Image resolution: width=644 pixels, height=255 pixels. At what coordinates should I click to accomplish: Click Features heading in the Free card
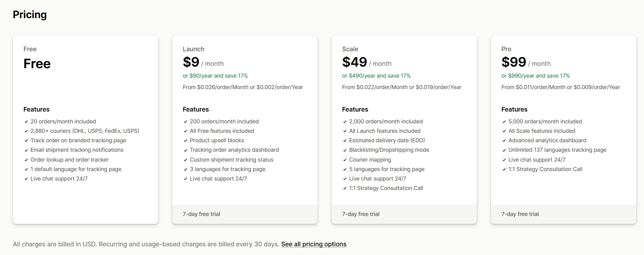tap(37, 109)
